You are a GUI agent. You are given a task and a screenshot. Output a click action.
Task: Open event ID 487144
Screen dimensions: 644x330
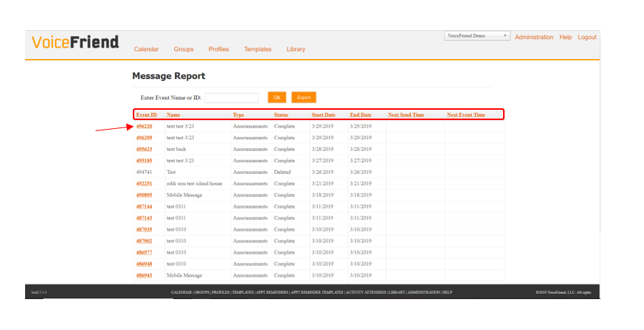[144, 206]
